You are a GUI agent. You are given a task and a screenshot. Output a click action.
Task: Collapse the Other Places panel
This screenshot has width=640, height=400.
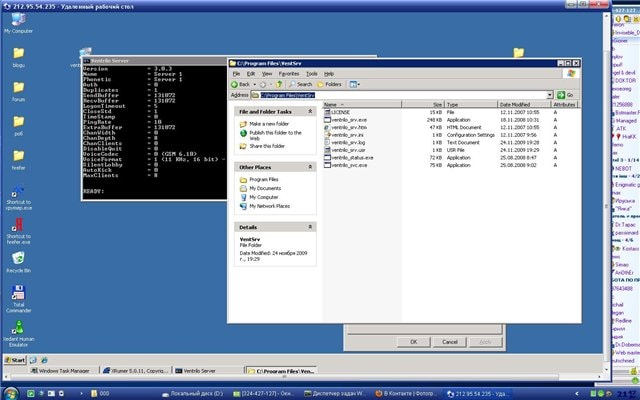coord(310,167)
